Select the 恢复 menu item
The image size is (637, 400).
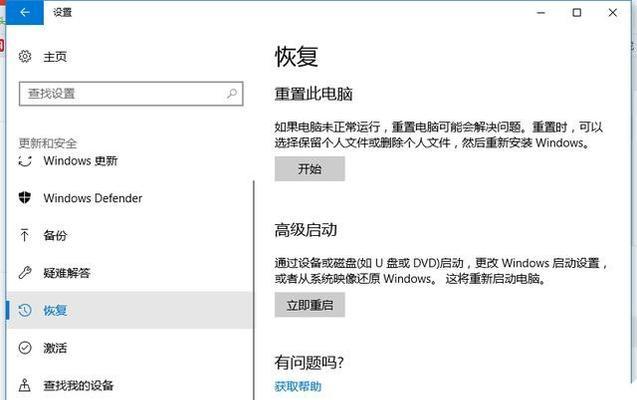point(130,310)
